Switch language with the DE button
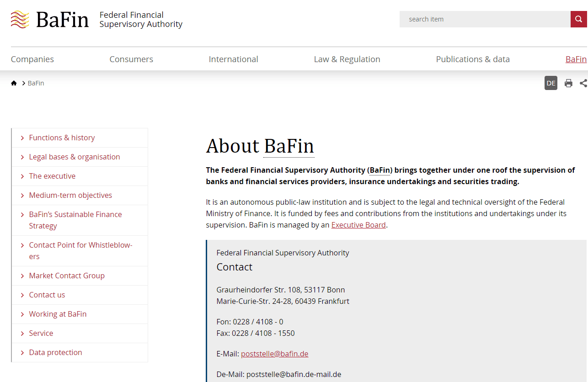 [x=551, y=83]
